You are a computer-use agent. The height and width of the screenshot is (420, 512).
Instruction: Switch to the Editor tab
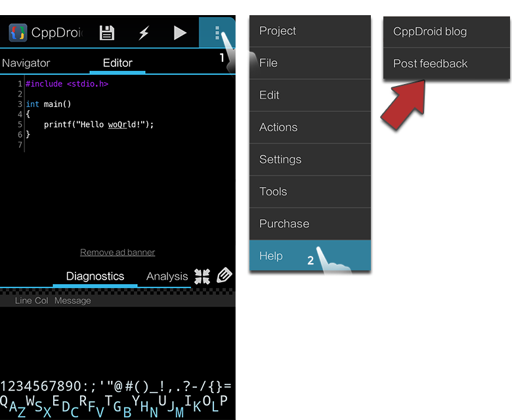tap(117, 62)
